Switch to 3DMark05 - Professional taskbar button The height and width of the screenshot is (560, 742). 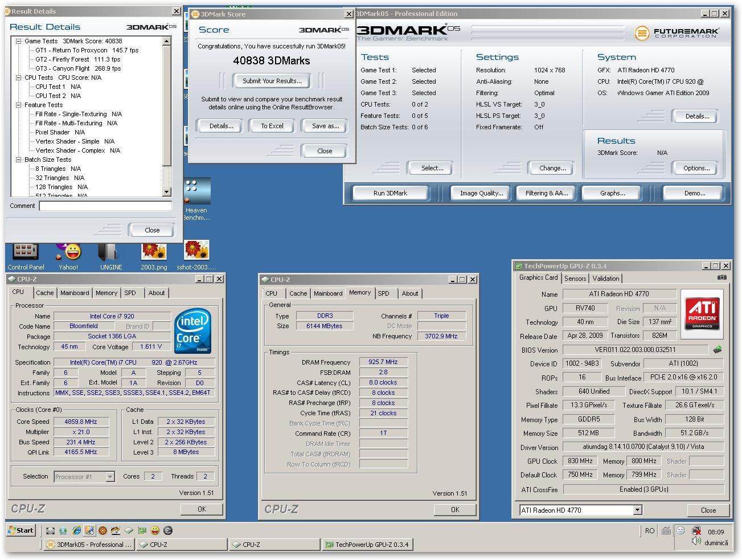click(89, 545)
